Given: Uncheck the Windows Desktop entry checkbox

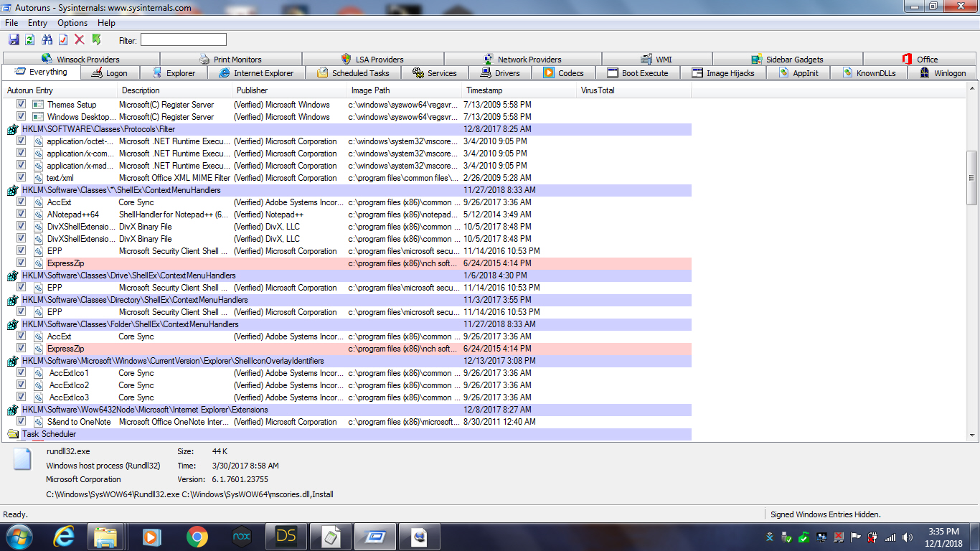Looking at the screenshot, I should [22, 117].
